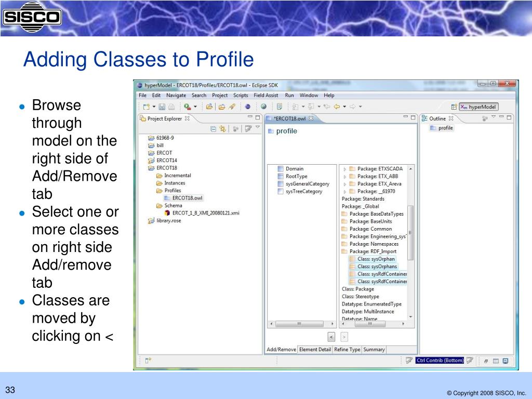
Task: Select Class: sysOrphans in model list
Action: (x=373, y=267)
